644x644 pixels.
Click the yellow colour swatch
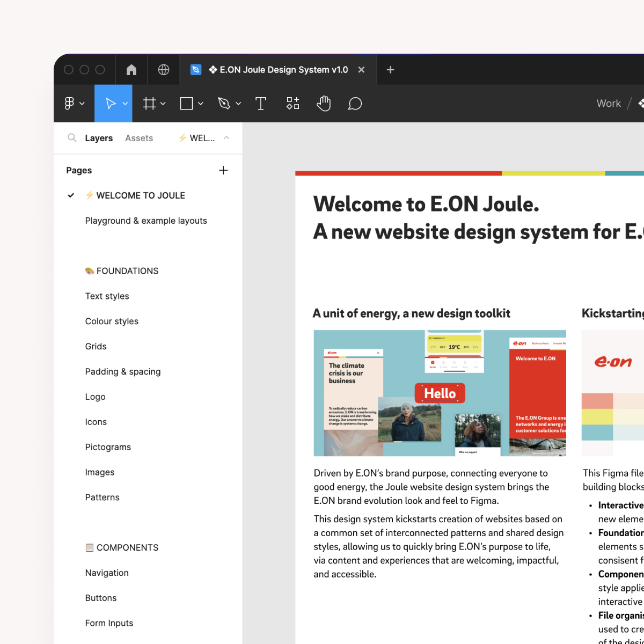[x=597, y=416]
